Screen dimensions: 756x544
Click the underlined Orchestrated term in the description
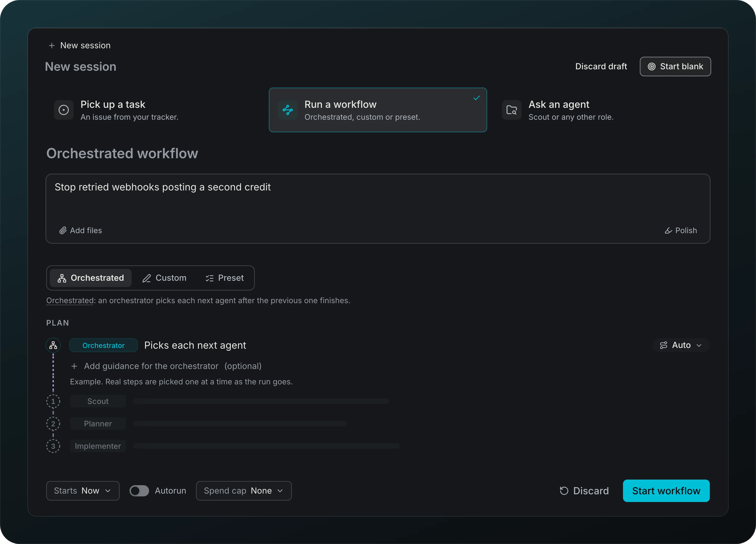pyautogui.click(x=70, y=301)
